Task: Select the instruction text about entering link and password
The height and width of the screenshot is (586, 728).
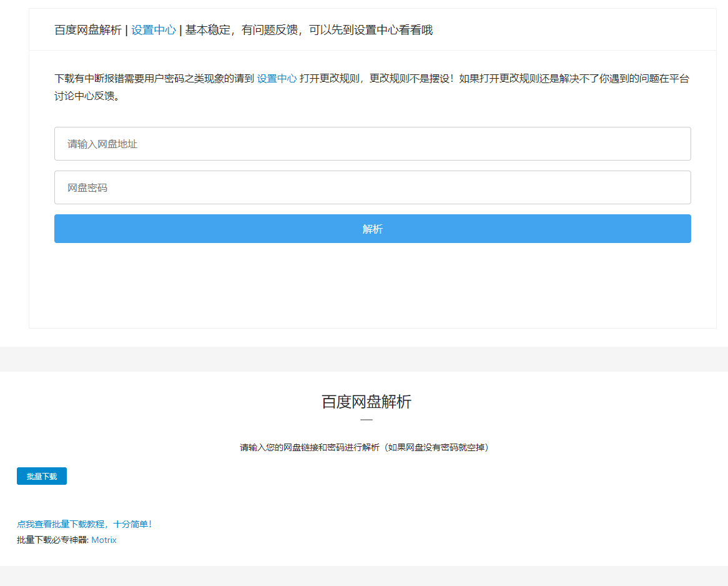Action: (365, 447)
